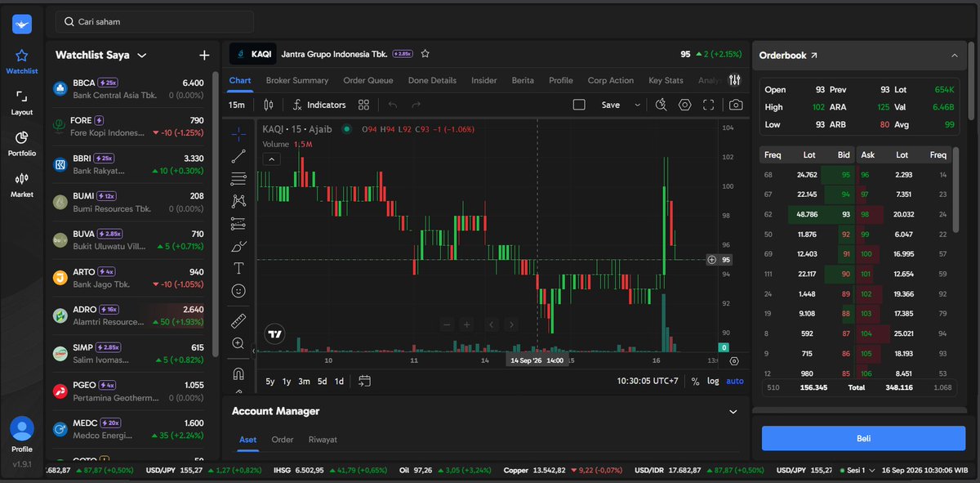Open chart tab settings sliders icon
The width and height of the screenshot is (980, 483).
tap(735, 80)
